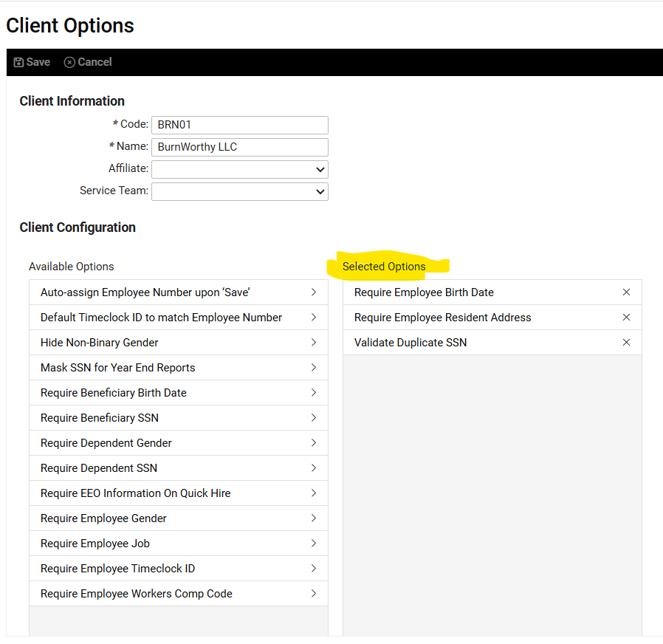Remove Validate Duplicate SSN with X icon
663x644 pixels.
(626, 343)
